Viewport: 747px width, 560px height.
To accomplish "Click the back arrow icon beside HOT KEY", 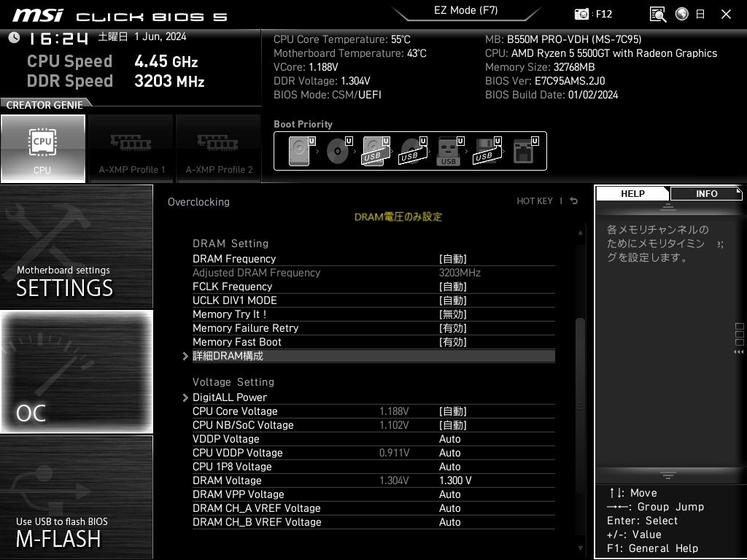I will point(574,201).
